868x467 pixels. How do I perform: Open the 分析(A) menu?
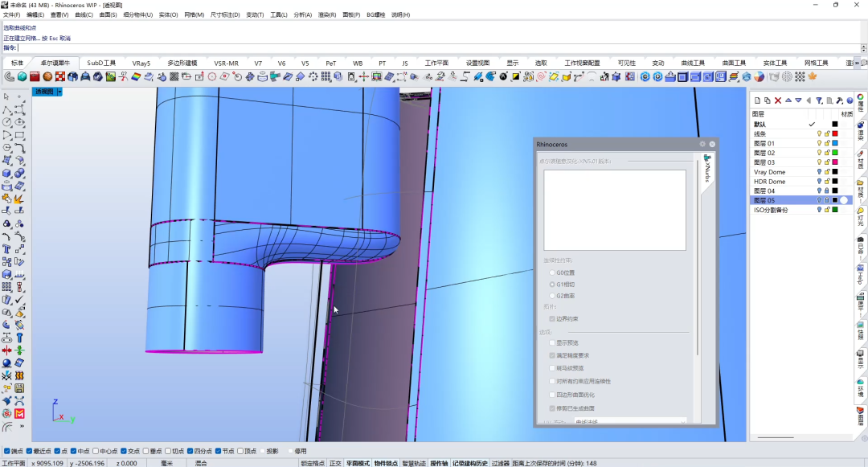point(302,15)
